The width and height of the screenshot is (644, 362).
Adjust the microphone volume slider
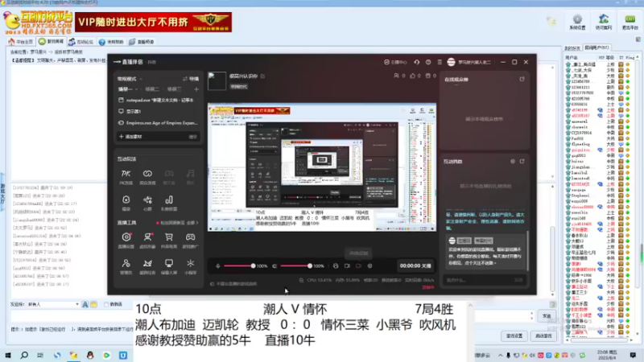click(239, 266)
